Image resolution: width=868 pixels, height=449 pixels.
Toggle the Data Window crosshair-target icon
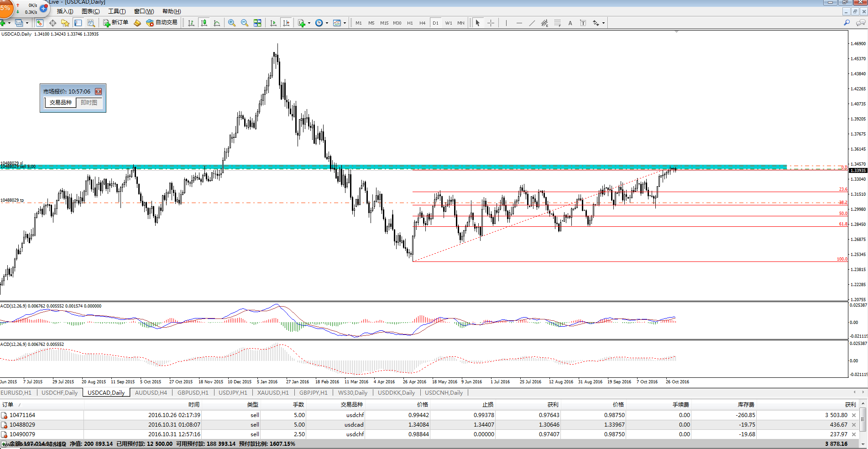pos(52,23)
